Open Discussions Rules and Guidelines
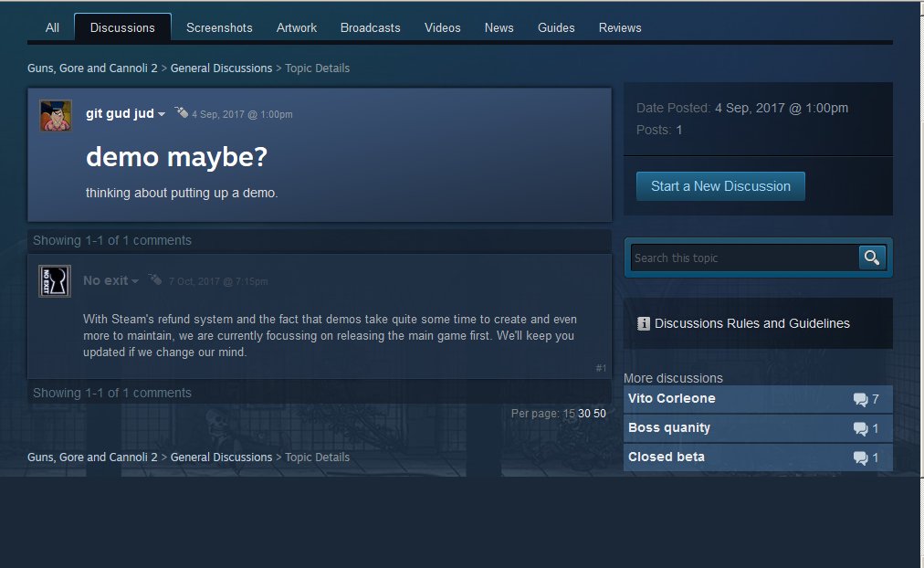924x568 pixels. tap(752, 323)
